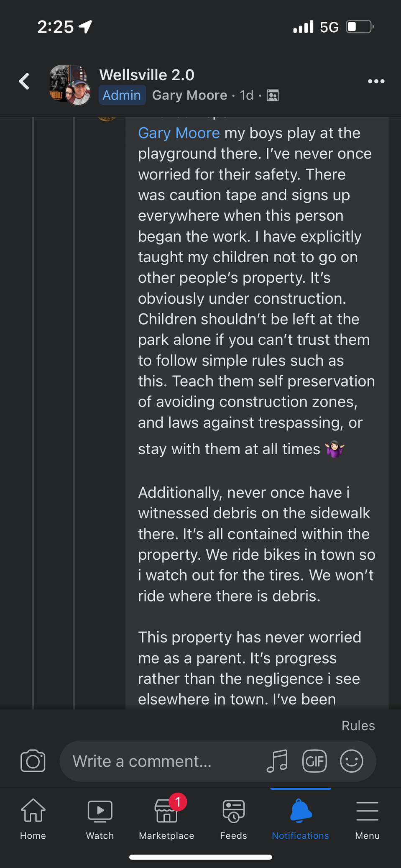Tap the music note icon in comment box
The width and height of the screenshot is (401, 868).
click(277, 761)
